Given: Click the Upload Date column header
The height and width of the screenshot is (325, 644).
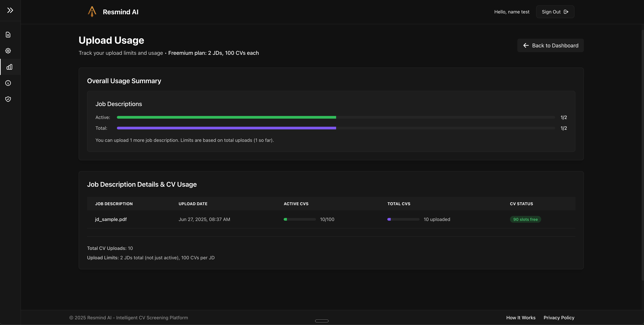Looking at the screenshot, I should pyautogui.click(x=193, y=204).
